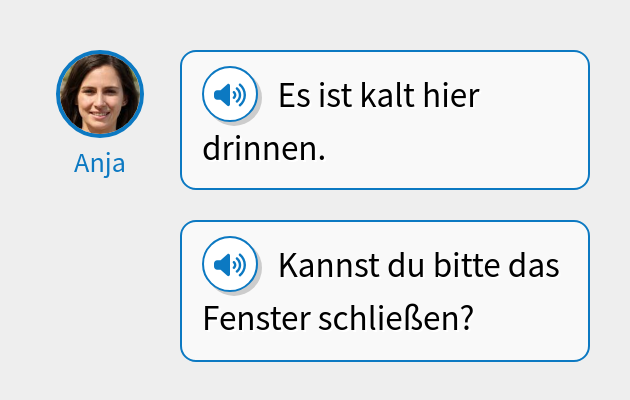Screen dimensions: 630x400
Task: Tap the word "schließen"
Action: click(x=389, y=319)
